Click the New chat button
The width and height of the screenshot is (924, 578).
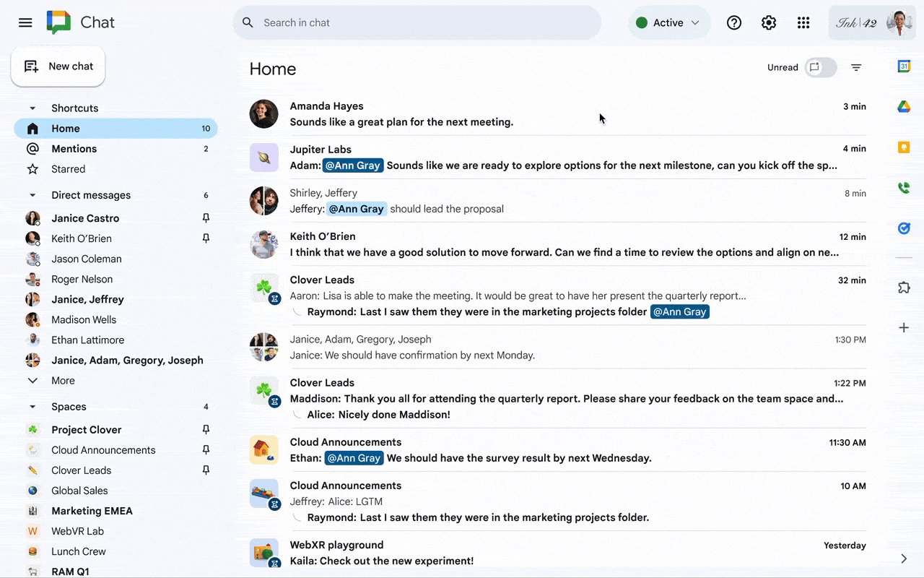pos(58,66)
